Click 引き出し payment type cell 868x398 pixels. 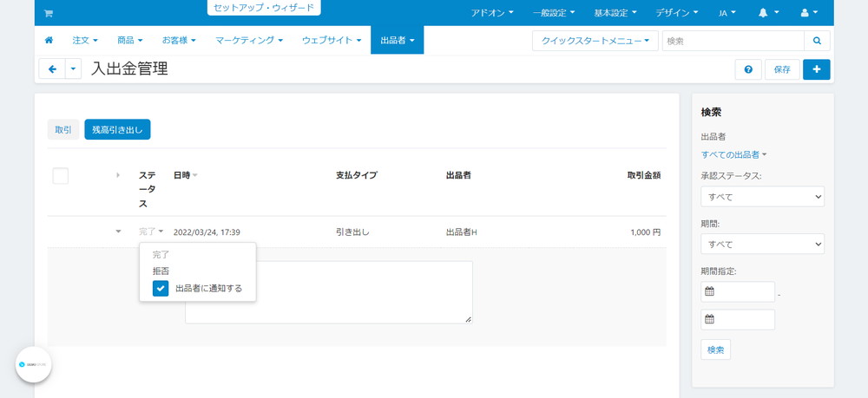(x=352, y=232)
